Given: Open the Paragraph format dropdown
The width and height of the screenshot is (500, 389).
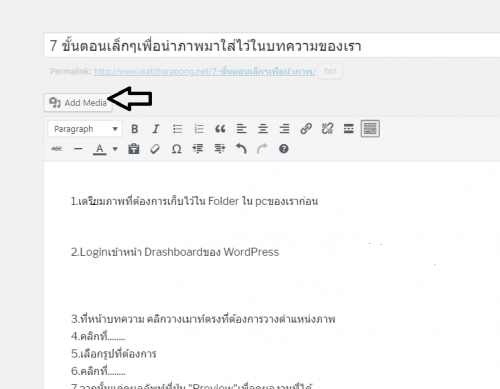Looking at the screenshot, I should (85, 129).
